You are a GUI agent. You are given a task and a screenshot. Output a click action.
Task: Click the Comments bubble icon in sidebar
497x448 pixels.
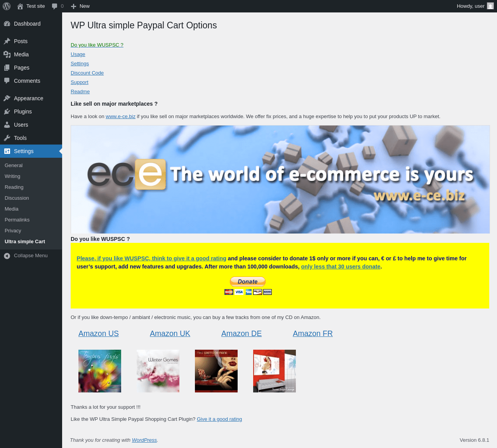click(x=7, y=81)
